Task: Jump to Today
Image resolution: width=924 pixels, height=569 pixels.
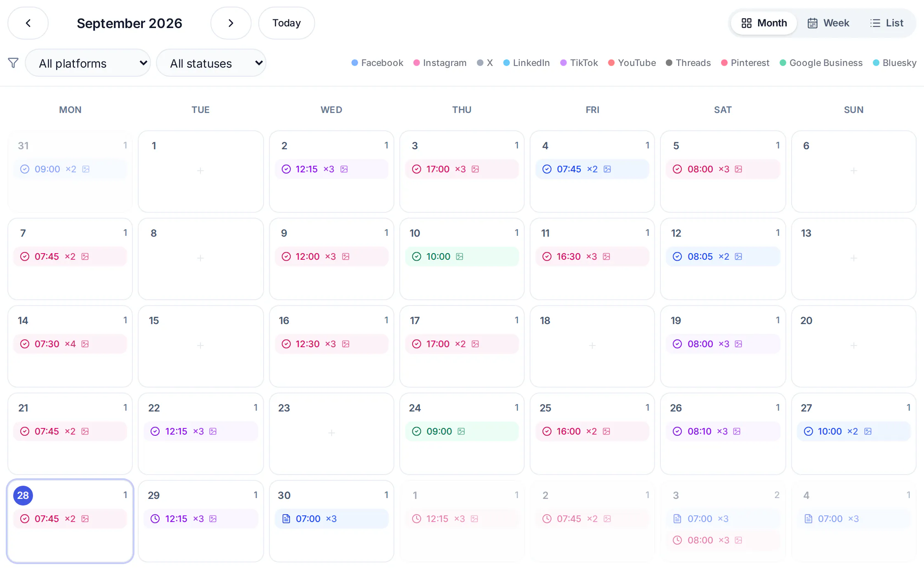Action: [287, 23]
